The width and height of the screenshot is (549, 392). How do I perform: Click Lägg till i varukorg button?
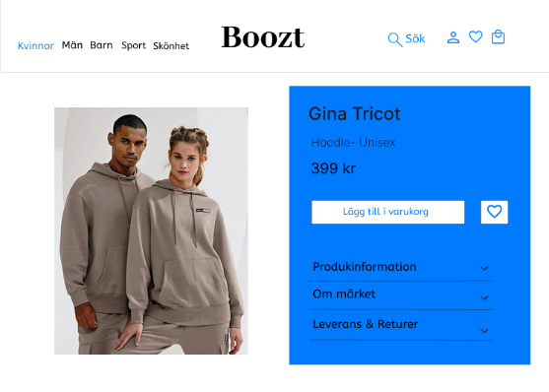388,212
